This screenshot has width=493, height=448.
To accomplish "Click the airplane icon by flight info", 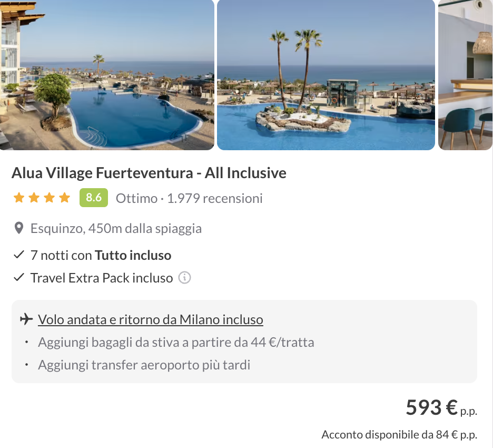I will [26, 319].
